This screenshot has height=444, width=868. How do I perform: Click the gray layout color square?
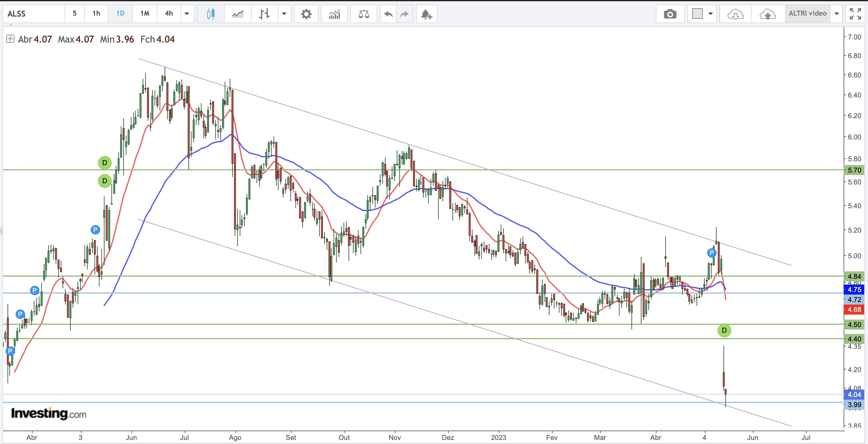coord(697,14)
